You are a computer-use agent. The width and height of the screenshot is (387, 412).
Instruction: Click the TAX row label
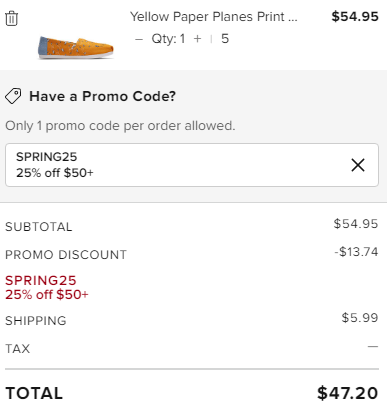[x=18, y=349]
